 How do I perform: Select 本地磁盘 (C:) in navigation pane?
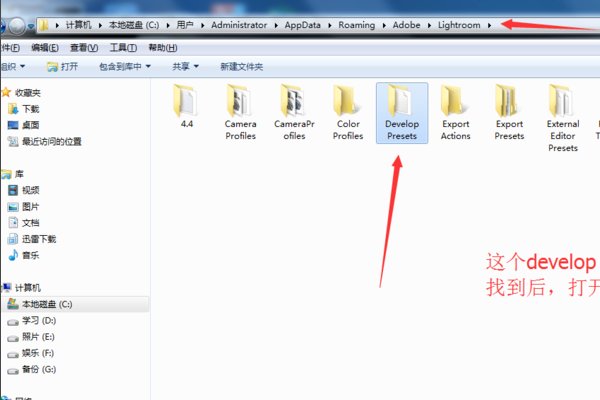tap(46, 303)
